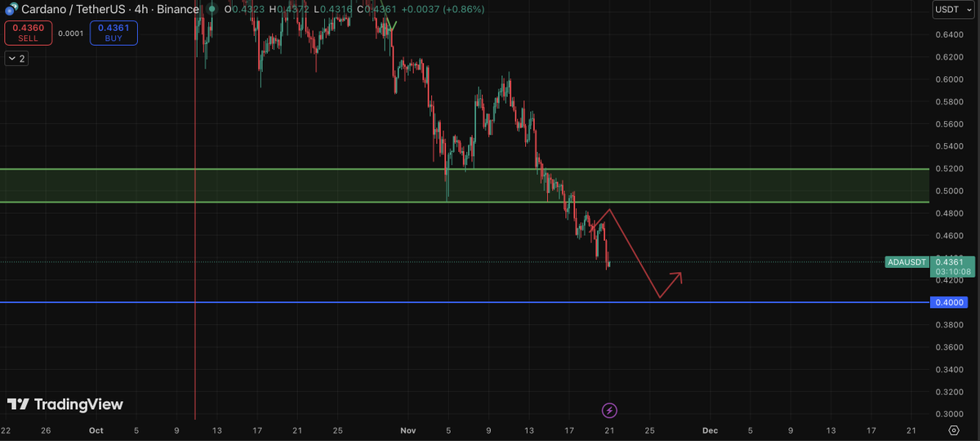The height and width of the screenshot is (441, 980).
Task: Click the 0.3000 price axis label
Action: pyautogui.click(x=951, y=414)
